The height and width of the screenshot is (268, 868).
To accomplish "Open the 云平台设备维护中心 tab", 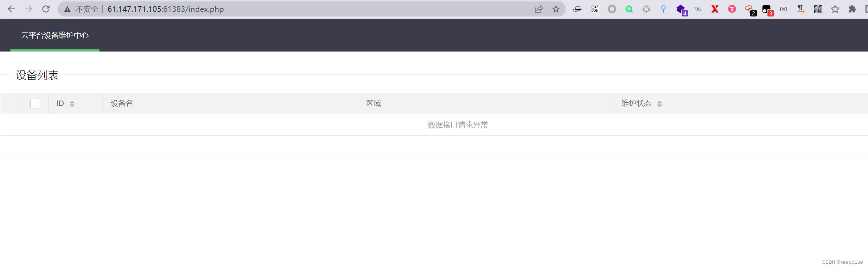I will tap(55, 35).
